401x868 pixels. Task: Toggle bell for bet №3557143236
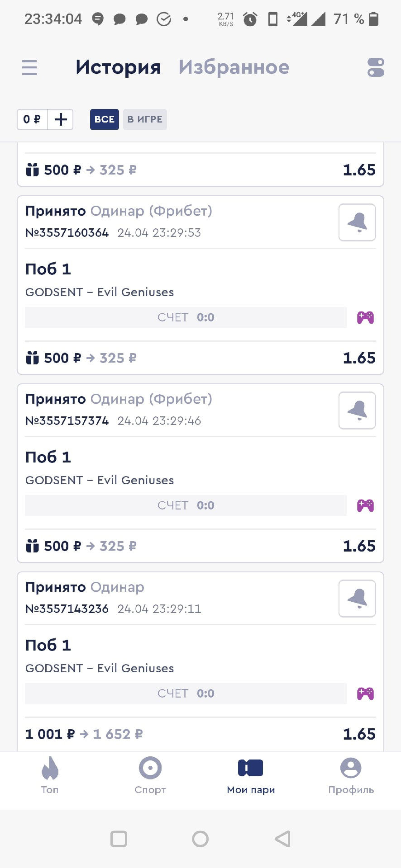coord(357,599)
